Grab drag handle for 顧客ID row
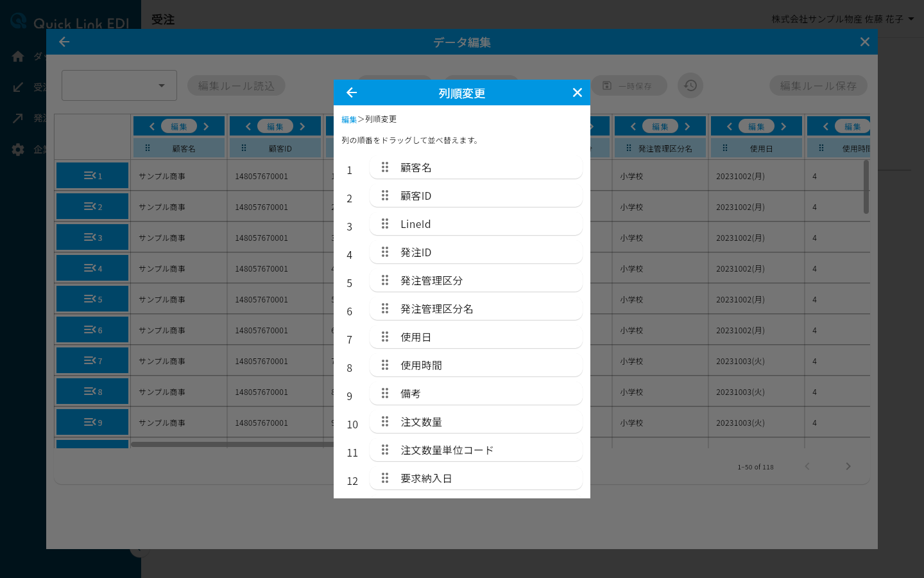Image resolution: width=924 pixels, height=578 pixels. pos(385,195)
